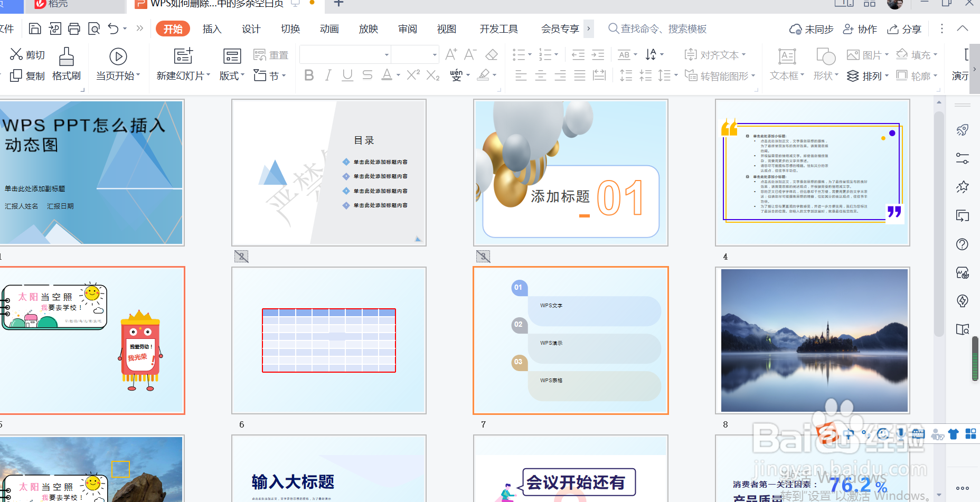The image size is (980, 502).
Task: Toggle justified text alignment
Action: 580,75
